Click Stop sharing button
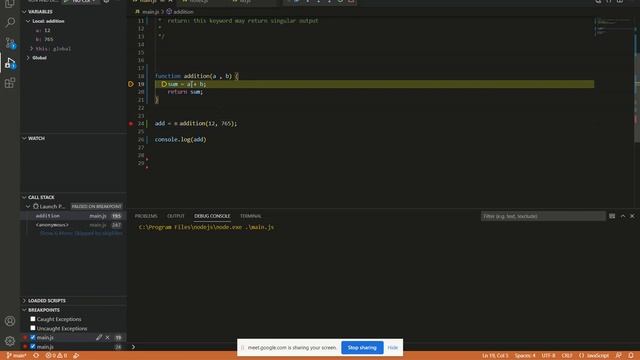Image resolution: width=640 pixels, height=360 pixels. point(362,348)
